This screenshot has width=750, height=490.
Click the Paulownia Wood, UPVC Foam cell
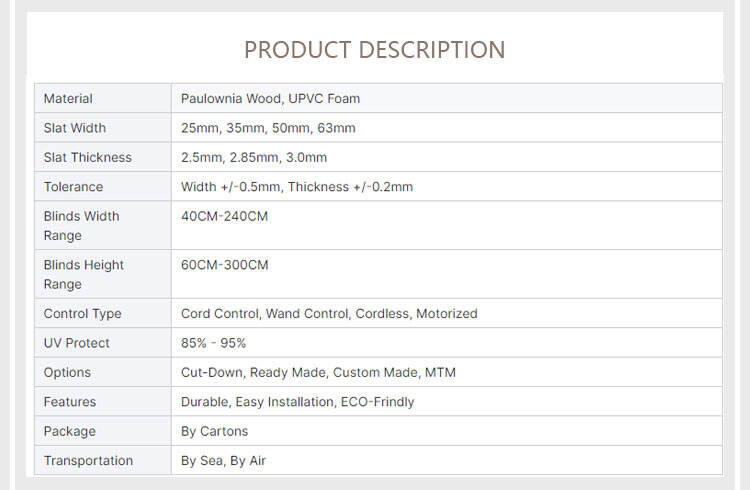coord(270,99)
